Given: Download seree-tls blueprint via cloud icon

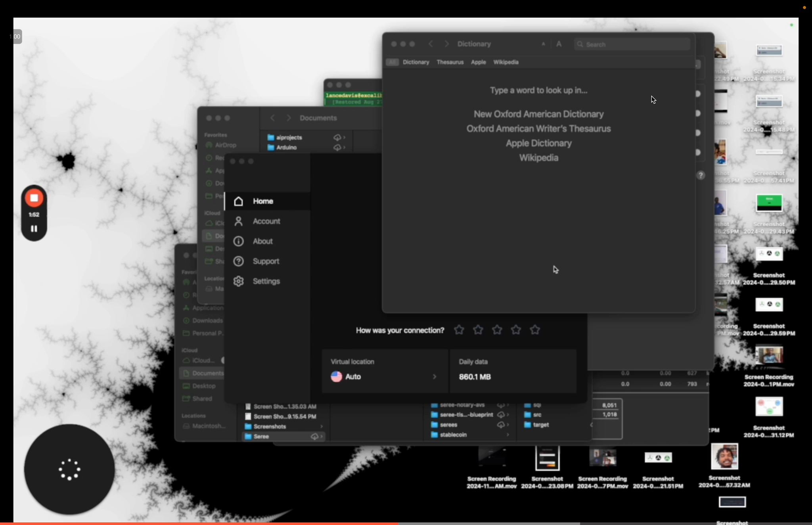Looking at the screenshot, I should pos(501,415).
